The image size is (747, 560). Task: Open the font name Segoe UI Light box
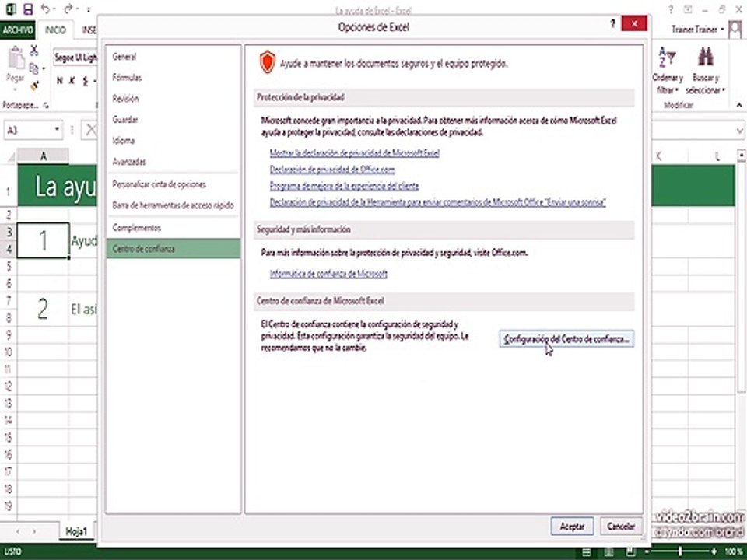click(x=75, y=58)
